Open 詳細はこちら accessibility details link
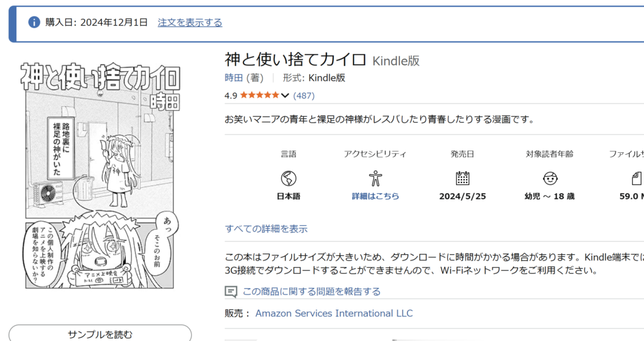 tap(375, 196)
